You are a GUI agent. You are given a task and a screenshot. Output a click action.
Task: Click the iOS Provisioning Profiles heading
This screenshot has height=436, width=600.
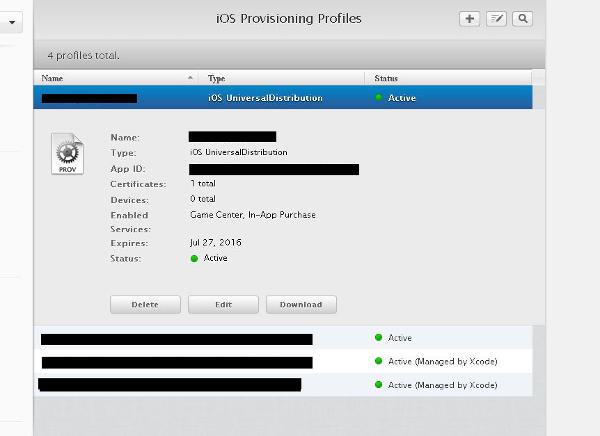pyautogui.click(x=289, y=18)
